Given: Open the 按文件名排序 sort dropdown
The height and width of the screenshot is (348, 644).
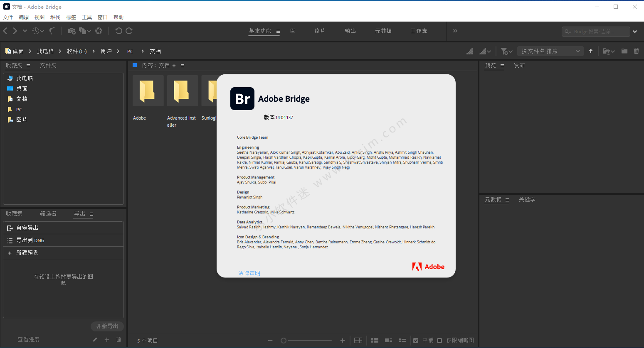Looking at the screenshot, I should click(x=550, y=51).
